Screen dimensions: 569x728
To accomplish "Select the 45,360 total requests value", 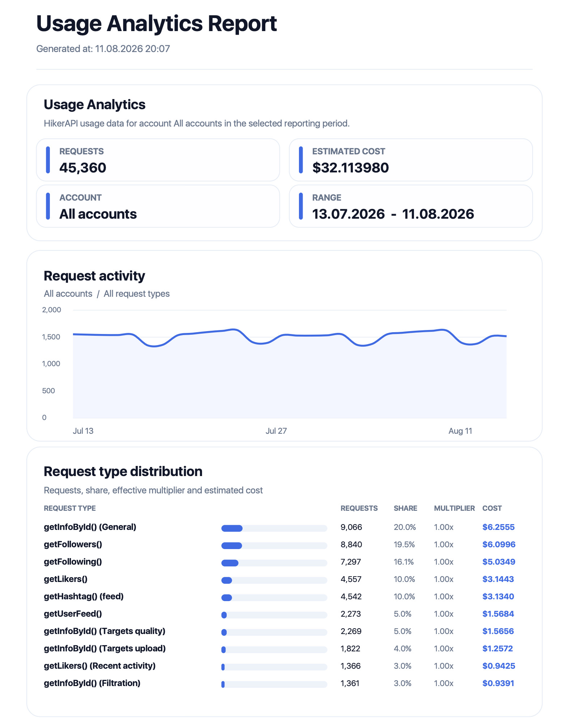I will click(83, 168).
